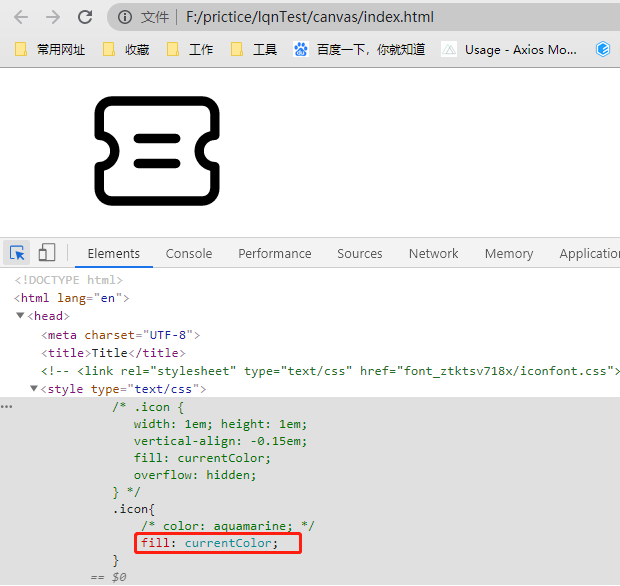Open the Usage - Axios Mo... bookmark
Viewport: 620px width, 586px height.
509,50
